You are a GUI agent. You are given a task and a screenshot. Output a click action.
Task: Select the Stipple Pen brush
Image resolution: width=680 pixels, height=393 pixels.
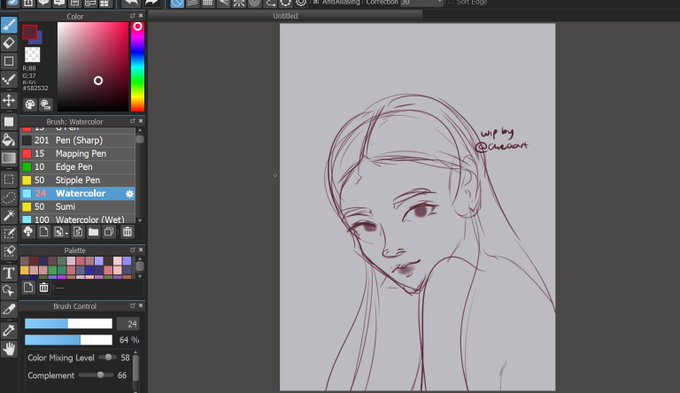[78, 180]
